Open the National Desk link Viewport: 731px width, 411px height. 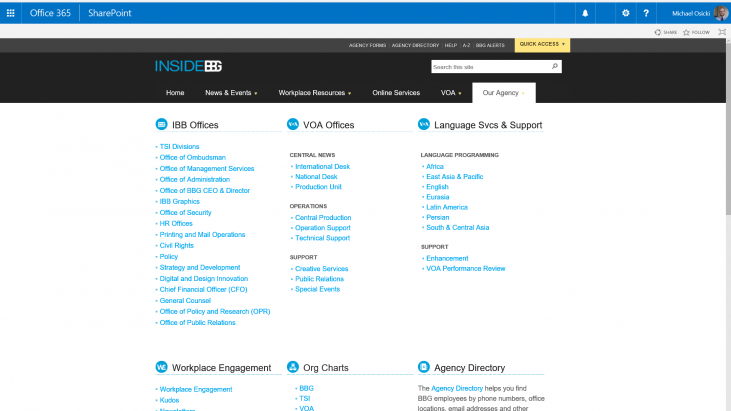(x=316, y=177)
